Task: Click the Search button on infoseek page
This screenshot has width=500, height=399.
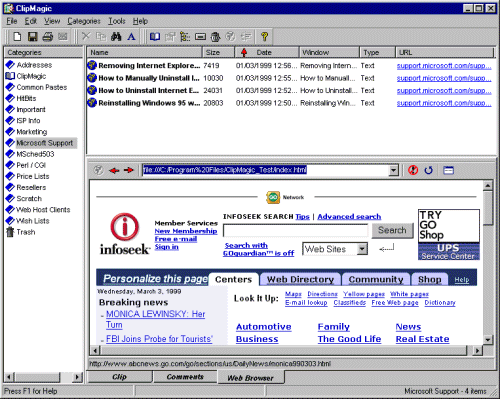Action: 392,230
